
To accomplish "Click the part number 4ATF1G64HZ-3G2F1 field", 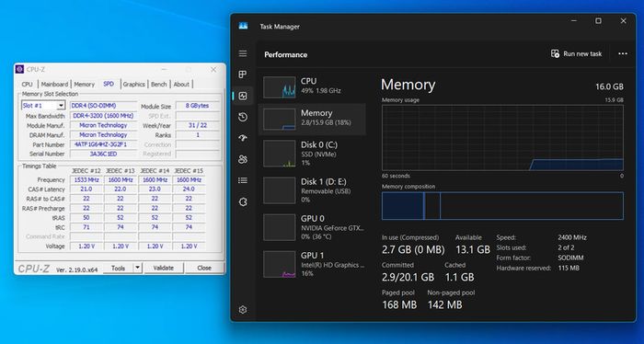I will 103,144.
